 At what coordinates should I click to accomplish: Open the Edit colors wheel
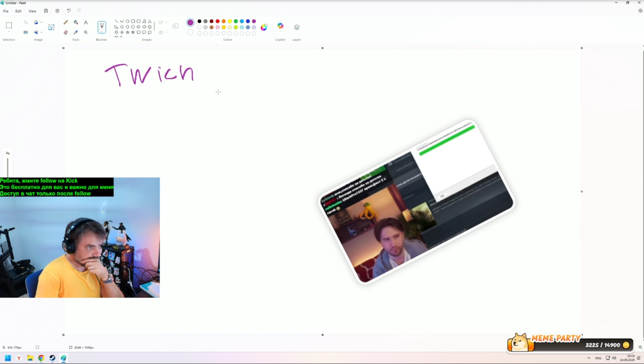tap(264, 27)
